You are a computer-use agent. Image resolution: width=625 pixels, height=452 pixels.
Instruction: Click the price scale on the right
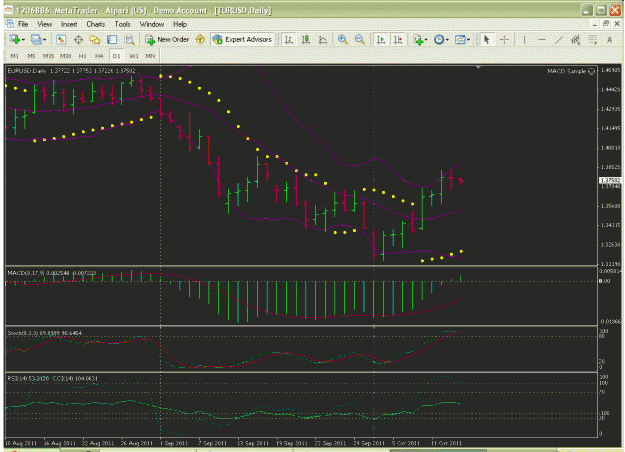[x=610, y=165]
